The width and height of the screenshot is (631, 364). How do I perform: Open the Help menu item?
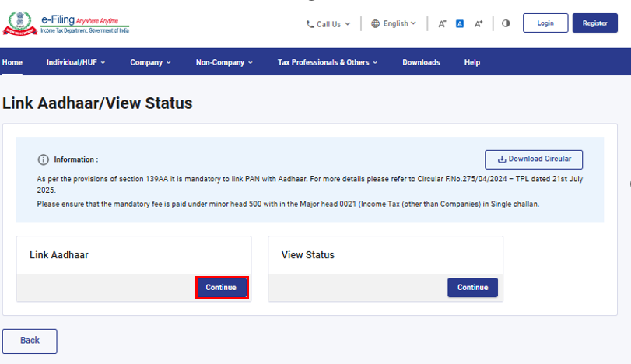(472, 62)
